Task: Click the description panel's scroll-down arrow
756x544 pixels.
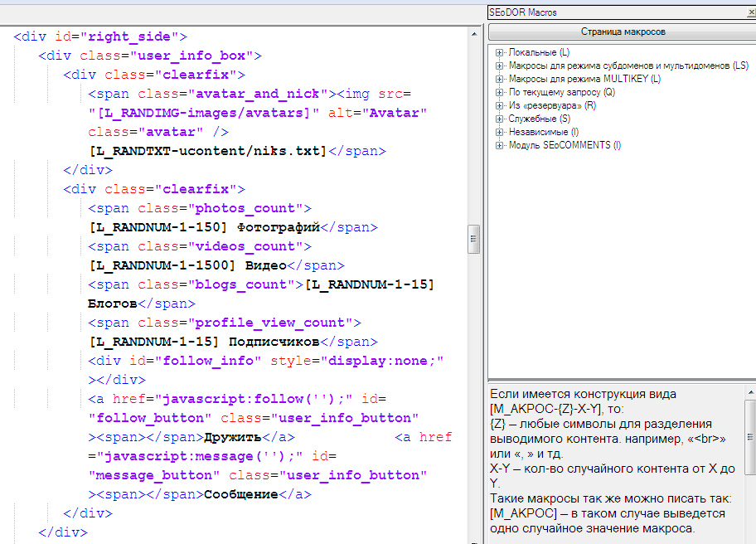Action: 749,539
